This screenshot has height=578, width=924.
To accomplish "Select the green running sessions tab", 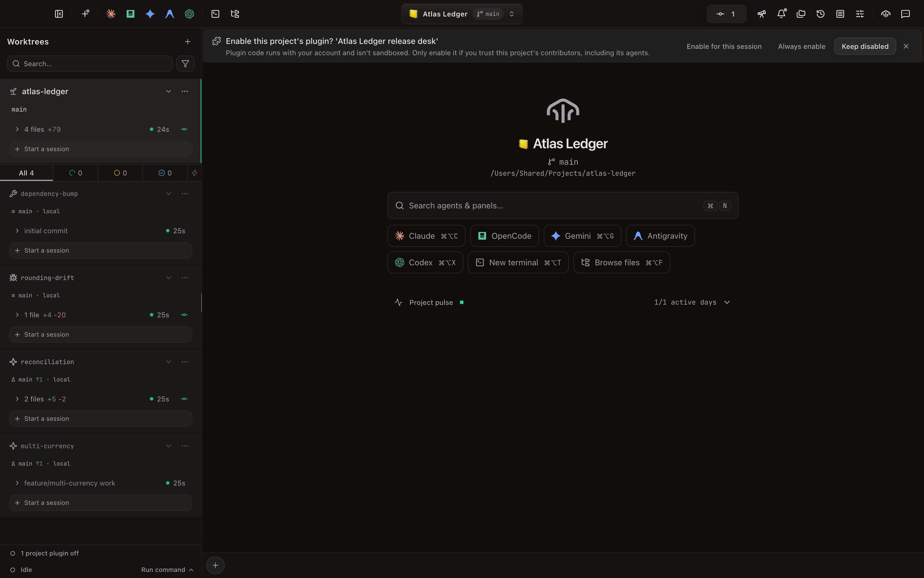I will pyautogui.click(x=76, y=173).
